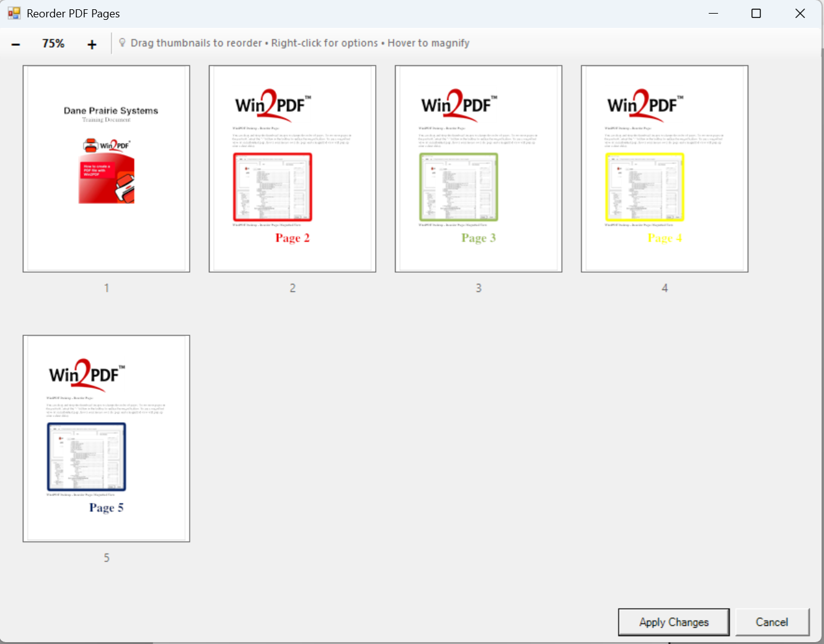
Task: Click the minus zoom out button
Action: point(16,44)
